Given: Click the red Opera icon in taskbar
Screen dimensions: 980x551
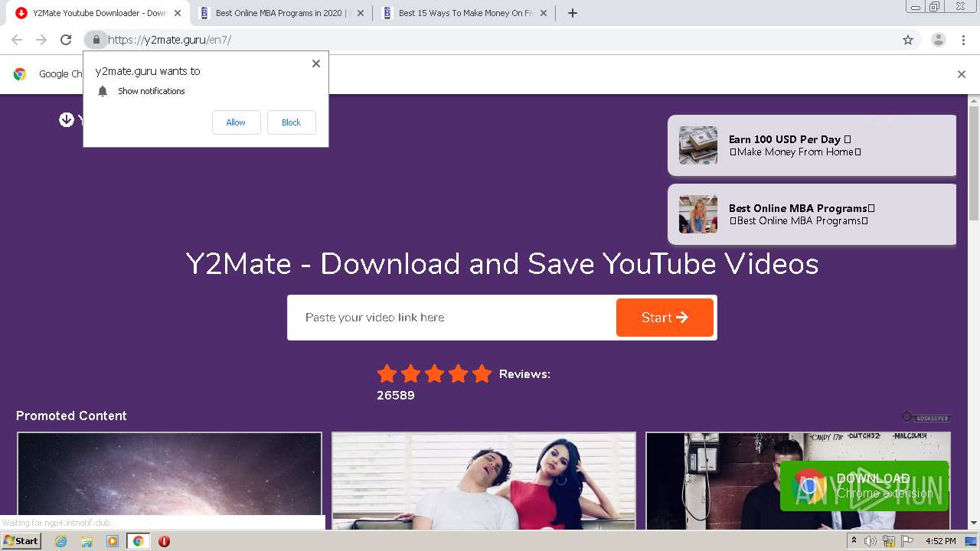Looking at the screenshot, I should pyautogui.click(x=164, y=541).
